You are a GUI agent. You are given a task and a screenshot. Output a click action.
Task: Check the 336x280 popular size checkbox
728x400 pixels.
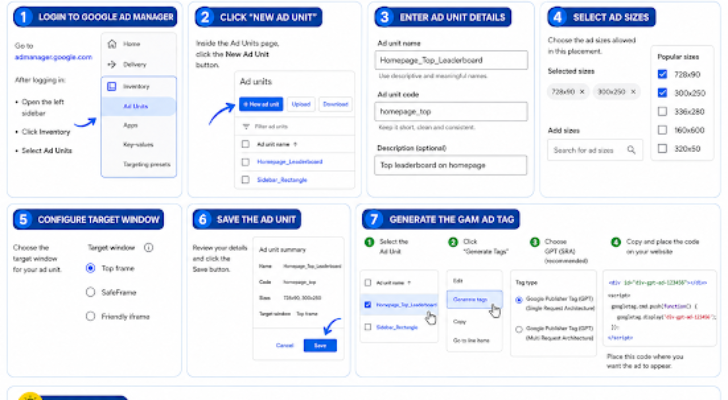coord(663,111)
